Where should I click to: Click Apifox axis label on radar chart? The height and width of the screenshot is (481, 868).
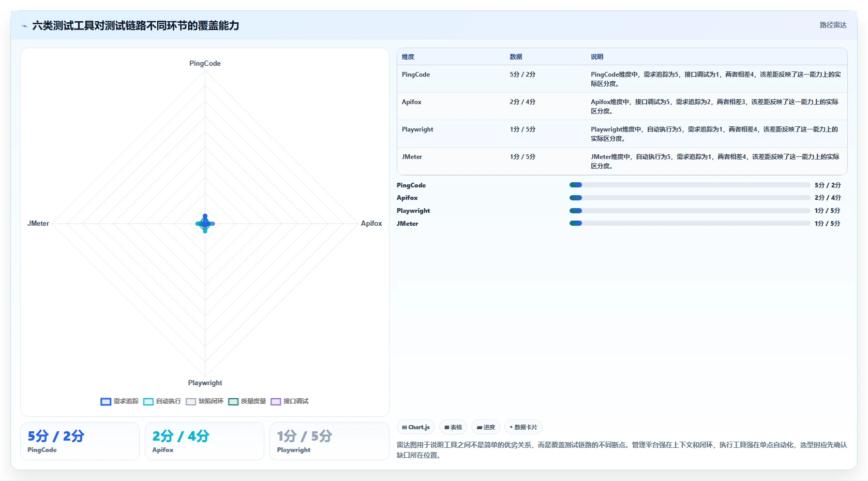tap(371, 223)
